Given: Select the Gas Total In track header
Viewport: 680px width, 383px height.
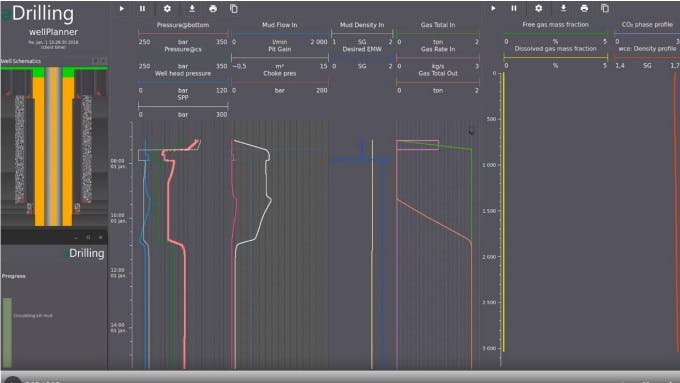Looking at the screenshot, I should (x=438, y=25).
